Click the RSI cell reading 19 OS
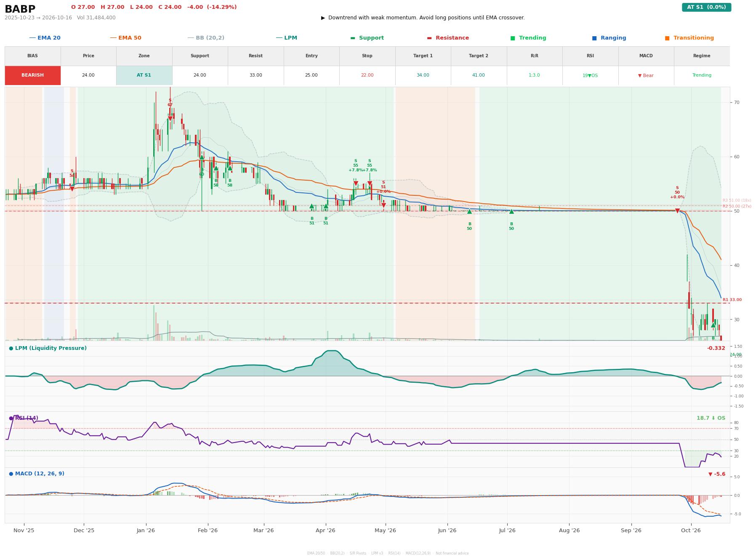The image size is (756, 560). (590, 75)
